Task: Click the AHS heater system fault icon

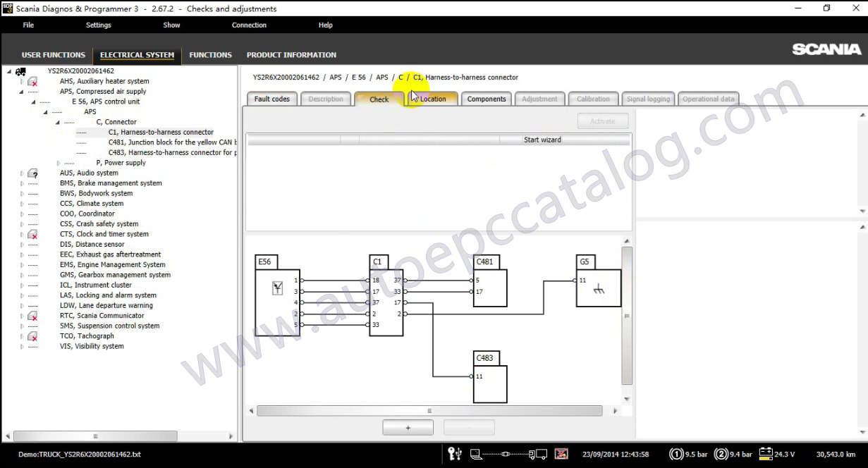Action: [x=32, y=82]
